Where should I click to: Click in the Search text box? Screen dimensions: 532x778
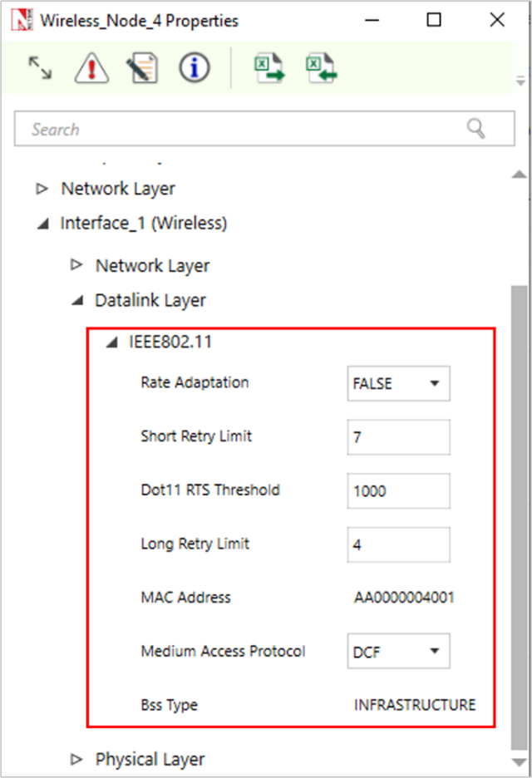pos(241,129)
